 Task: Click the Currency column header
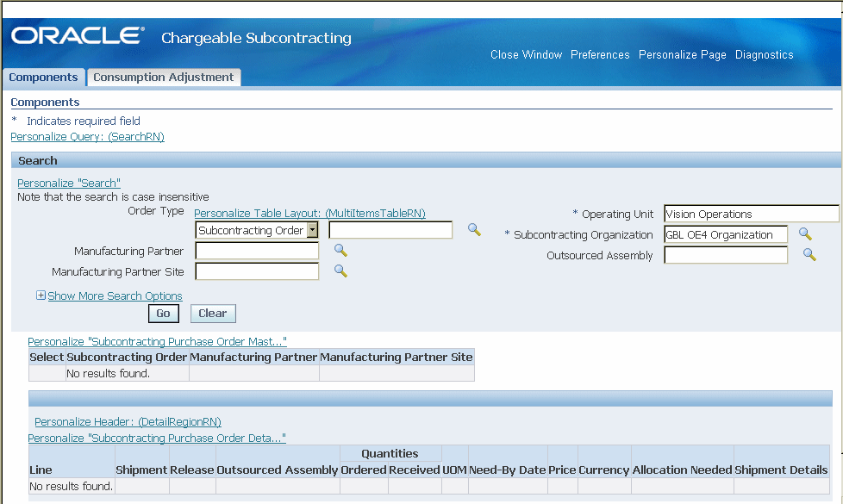click(x=603, y=470)
